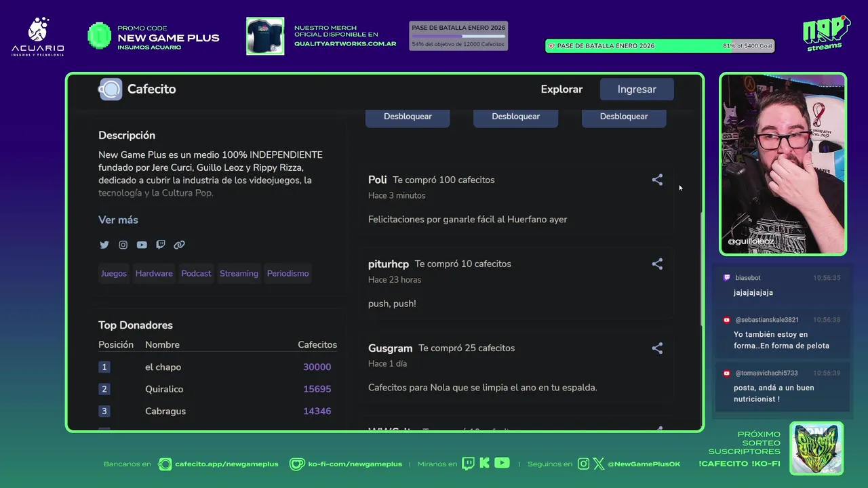Click Quiralico in Top Donadores
The height and width of the screenshot is (488, 868).
pyautogui.click(x=164, y=389)
